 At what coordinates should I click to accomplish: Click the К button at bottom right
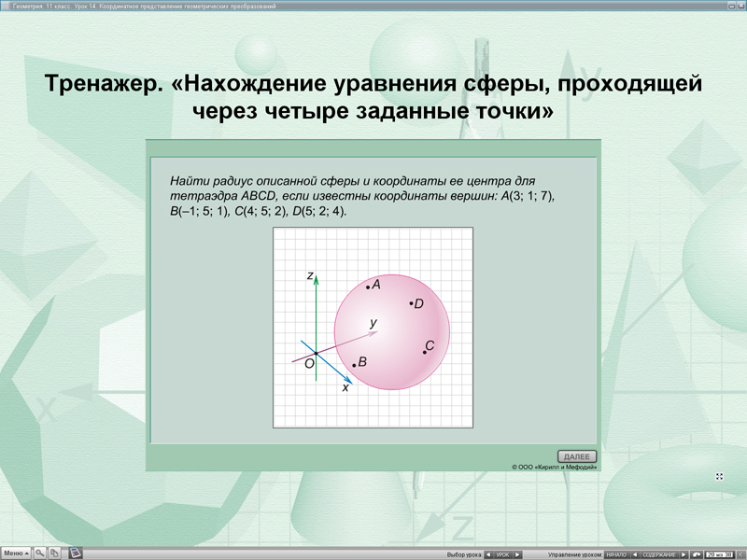[741, 553]
